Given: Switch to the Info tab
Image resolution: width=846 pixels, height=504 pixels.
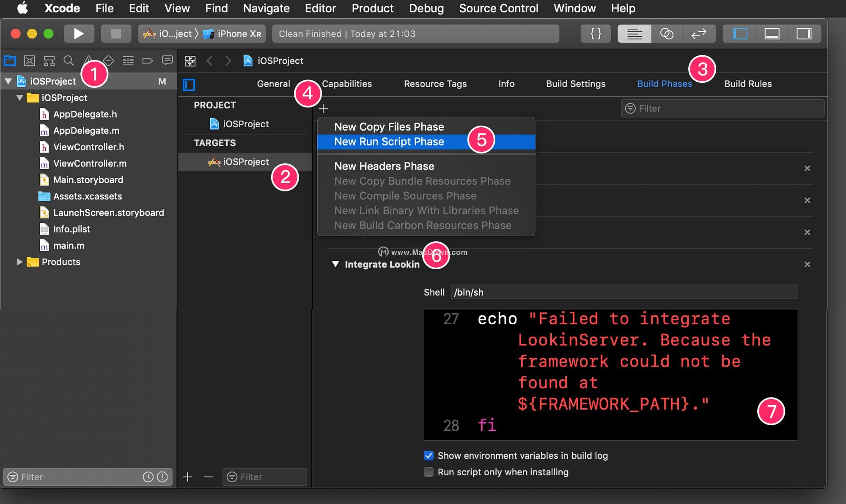Looking at the screenshot, I should coord(506,84).
